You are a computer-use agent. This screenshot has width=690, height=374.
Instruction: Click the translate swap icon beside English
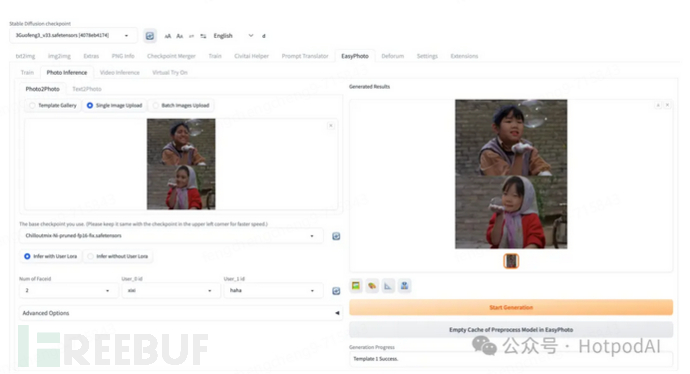[203, 36]
